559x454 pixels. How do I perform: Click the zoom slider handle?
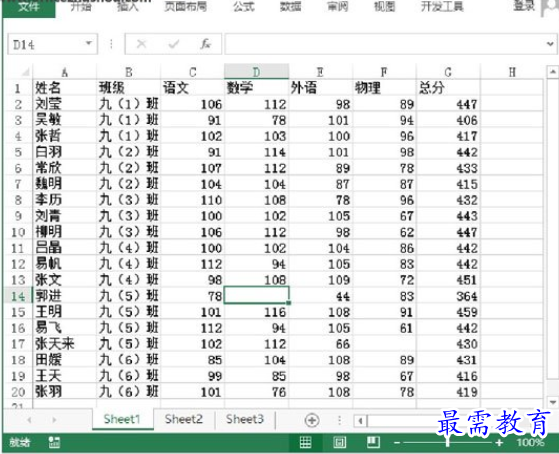pyautogui.click(x=448, y=443)
